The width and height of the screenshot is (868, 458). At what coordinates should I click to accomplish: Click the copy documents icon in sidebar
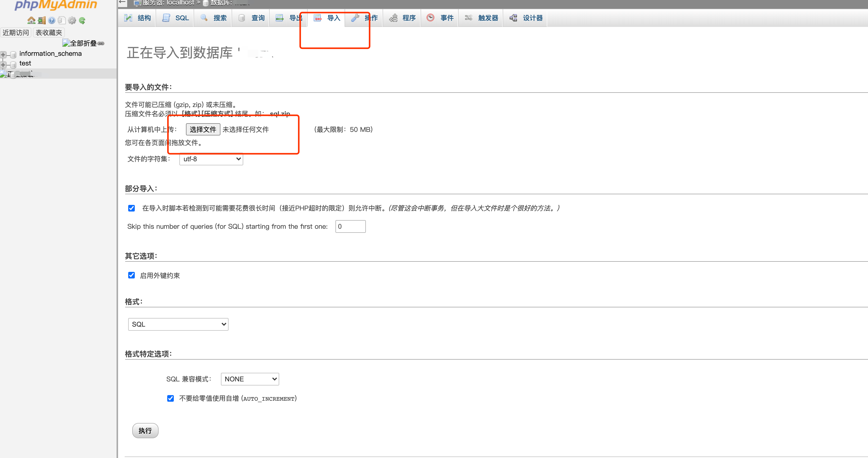pos(61,21)
